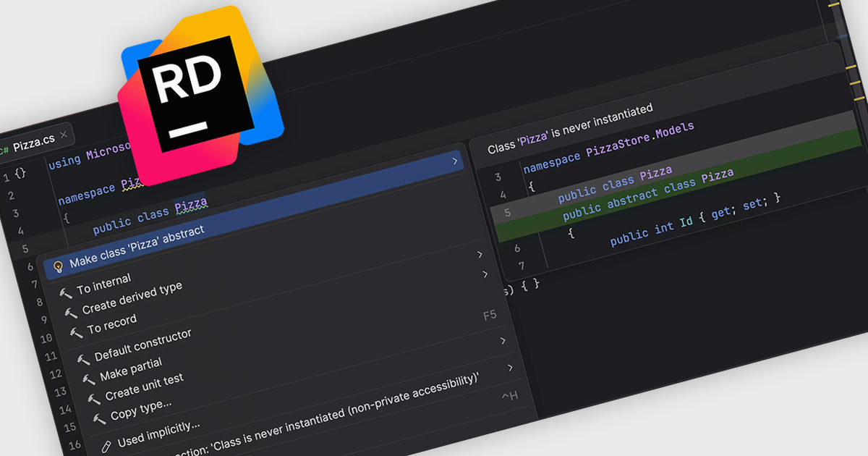Click line number 6 in the preview popup

[x=516, y=248]
